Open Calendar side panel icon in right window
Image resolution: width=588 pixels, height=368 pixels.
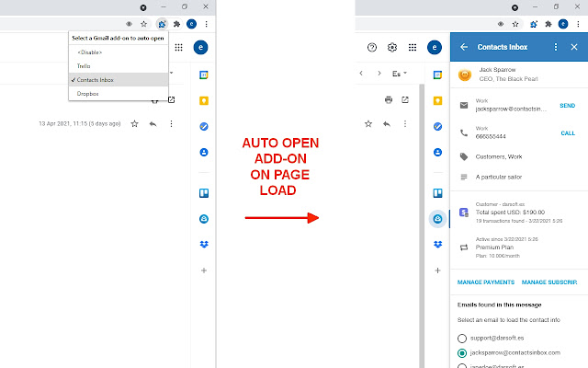(x=437, y=75)
